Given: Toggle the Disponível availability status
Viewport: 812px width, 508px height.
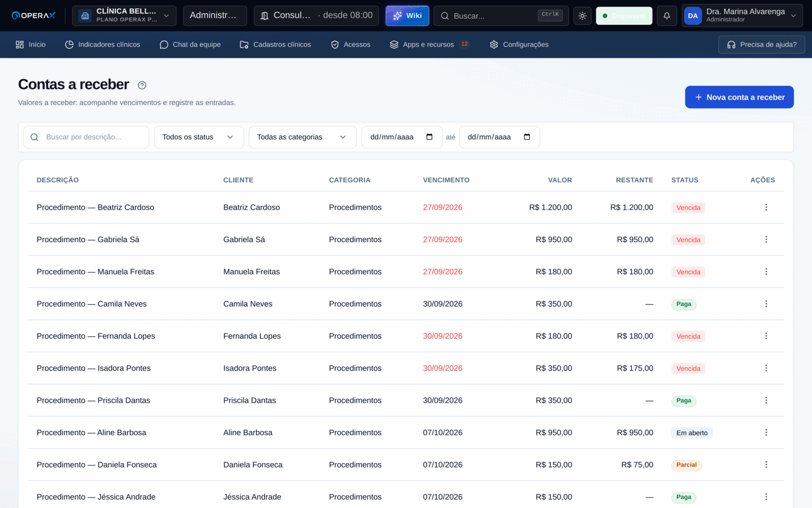Looking at the screenshot, I should (x=624, y=16).
